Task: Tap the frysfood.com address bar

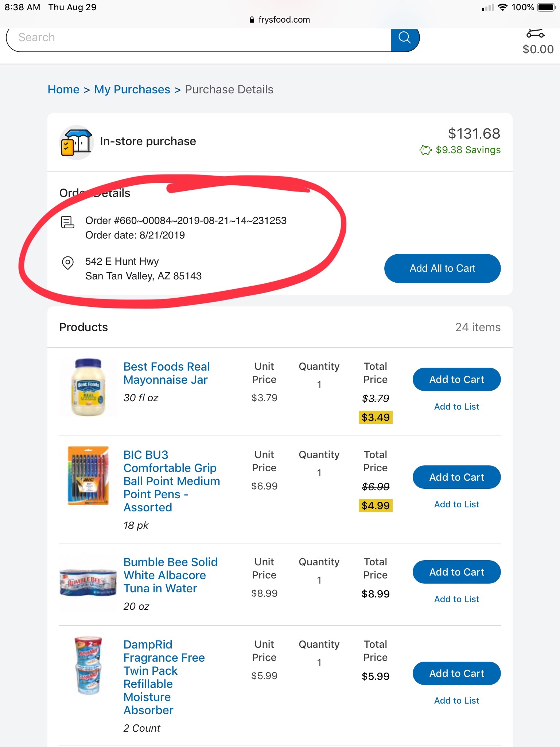Action: tap(280, 20)
